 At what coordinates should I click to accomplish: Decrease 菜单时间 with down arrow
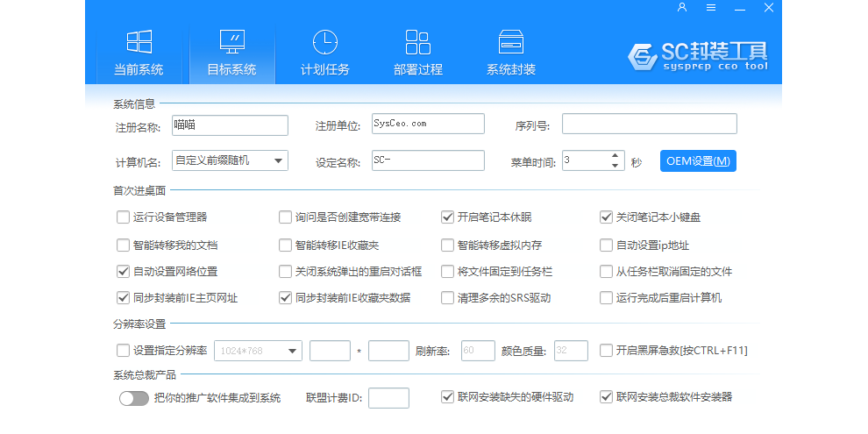click(x=615, y=166)
